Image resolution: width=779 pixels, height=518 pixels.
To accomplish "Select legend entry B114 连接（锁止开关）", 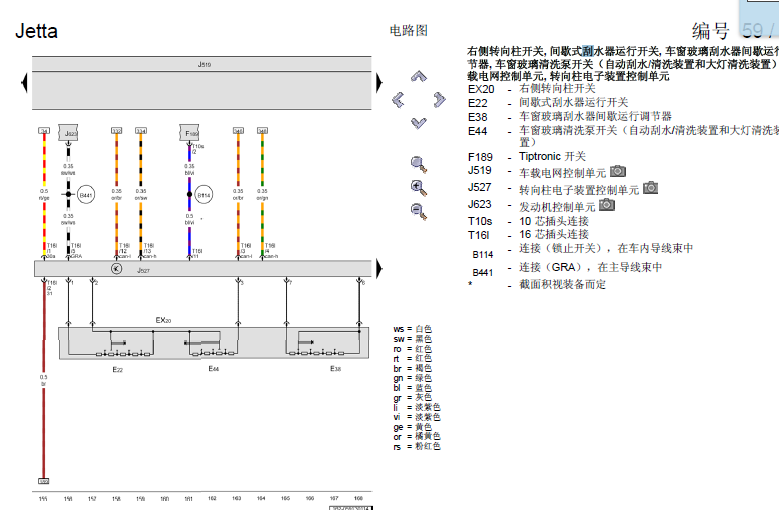I will click(x=582, y=251).
